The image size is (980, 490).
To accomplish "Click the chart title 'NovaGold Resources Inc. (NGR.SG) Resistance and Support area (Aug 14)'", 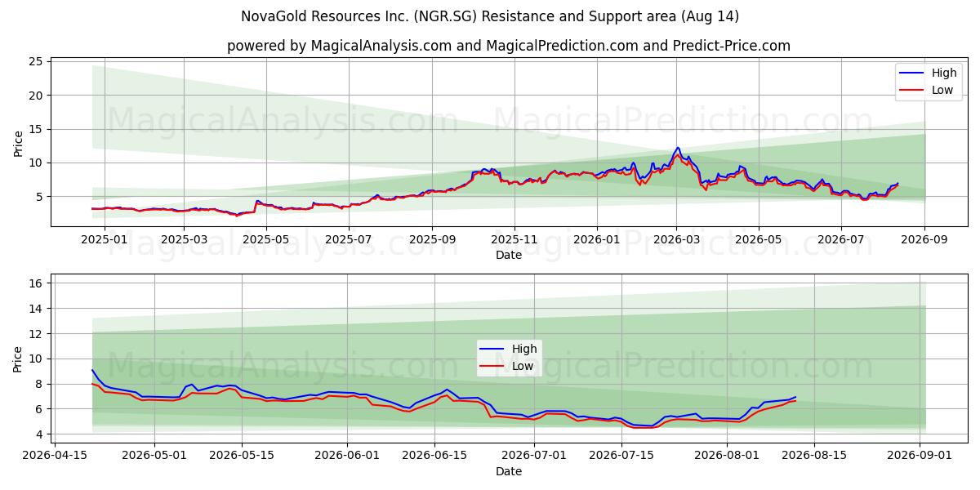I will coord(490,16).
